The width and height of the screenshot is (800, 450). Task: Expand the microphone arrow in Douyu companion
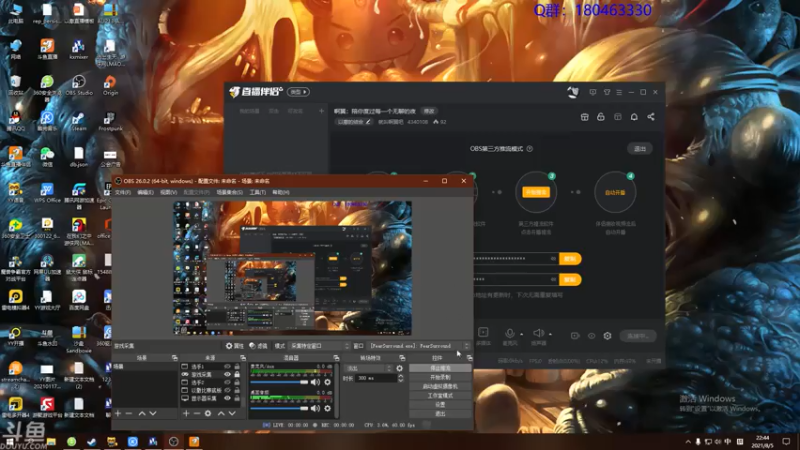521,334
